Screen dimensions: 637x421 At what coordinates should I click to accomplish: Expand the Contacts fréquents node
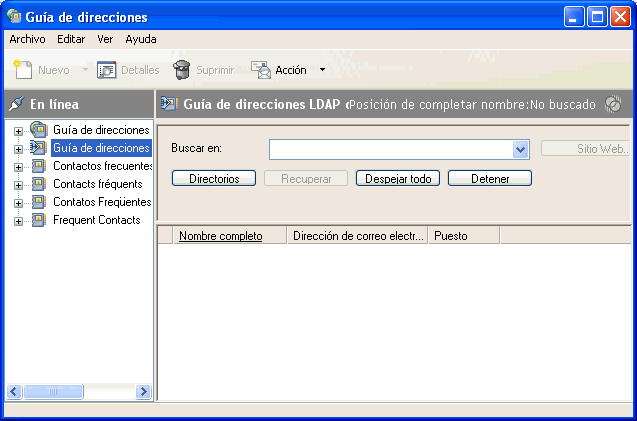[18, 185]
